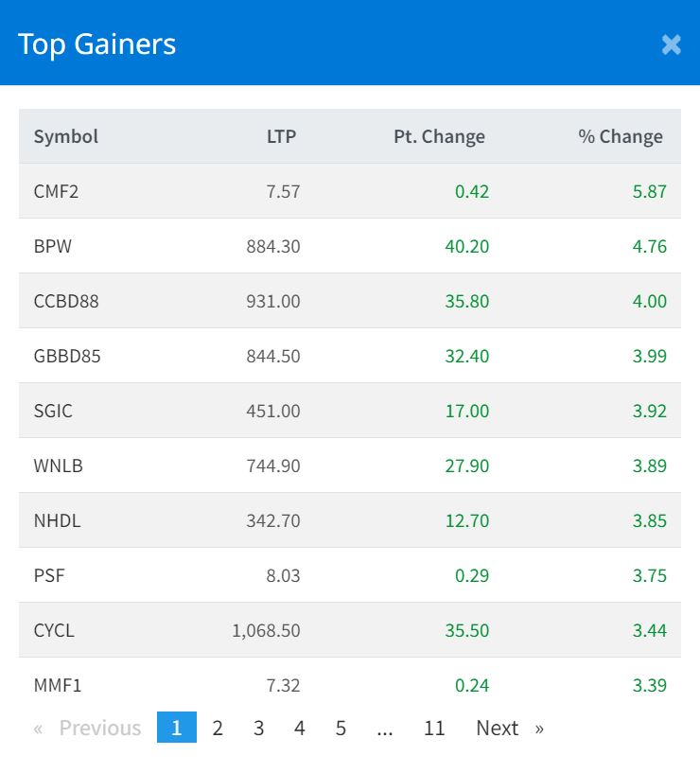Viewport: 700px width, 773px height.
Task: Go to pagination page 2
Action: click(218, 728)
